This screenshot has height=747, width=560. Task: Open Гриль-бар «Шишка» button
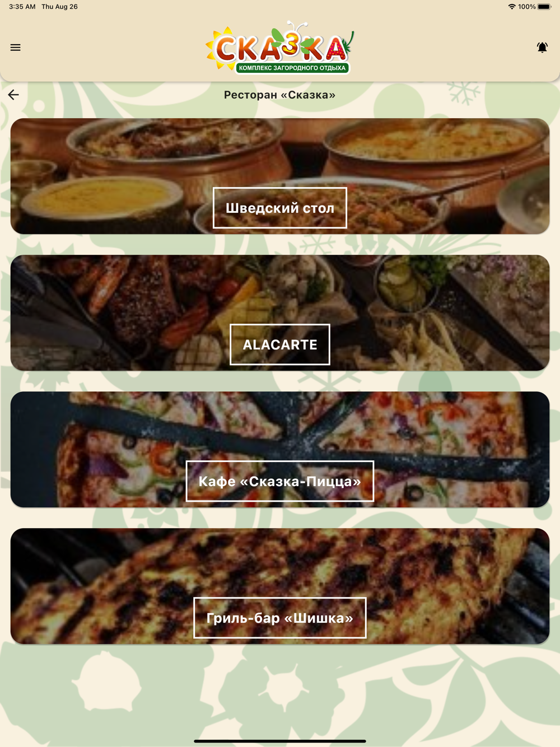click(280, 618)
